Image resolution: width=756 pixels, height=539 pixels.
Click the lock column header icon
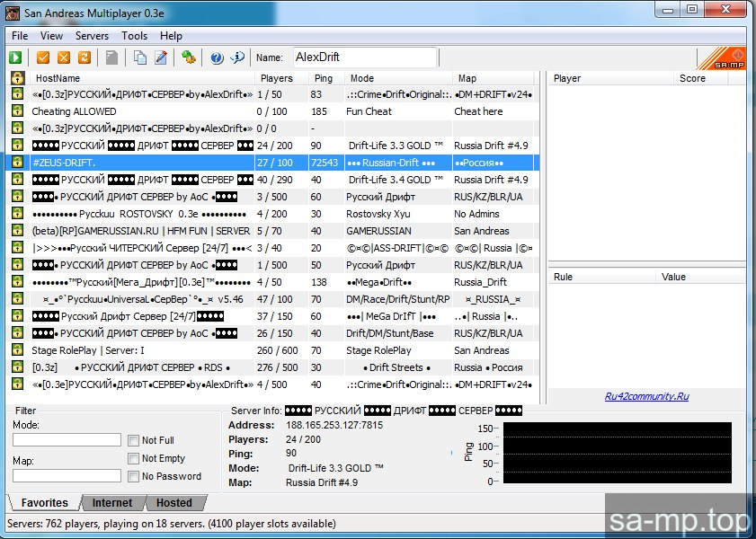[x=18, y=78]
